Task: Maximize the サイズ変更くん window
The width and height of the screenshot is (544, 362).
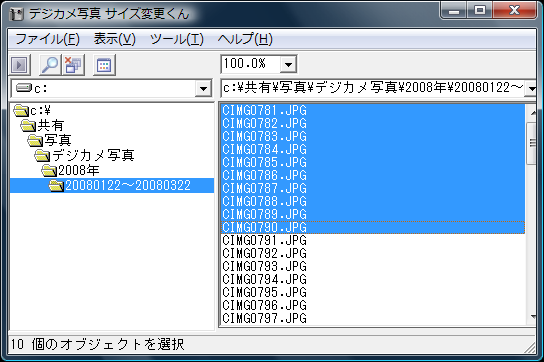Action: pyautogui.click(x=480, y=11)
